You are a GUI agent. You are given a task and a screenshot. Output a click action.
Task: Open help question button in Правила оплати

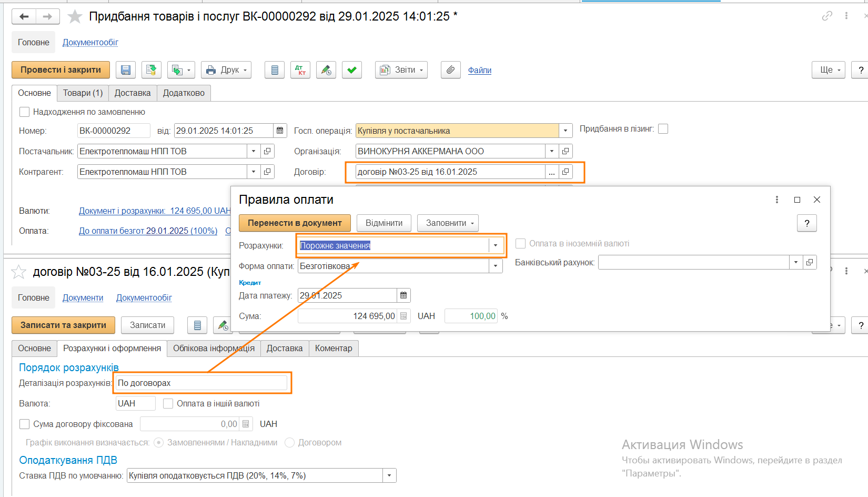pyautogui.click(x=807, y=223)
